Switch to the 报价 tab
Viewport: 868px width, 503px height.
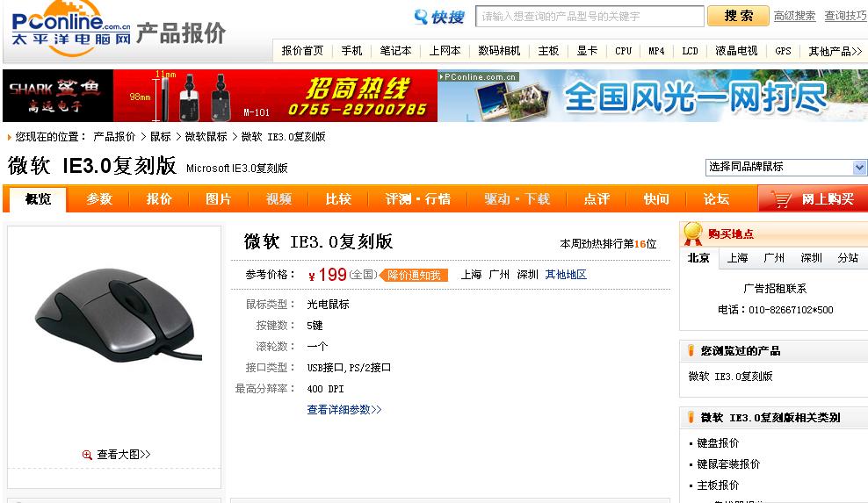pos(159,199)
